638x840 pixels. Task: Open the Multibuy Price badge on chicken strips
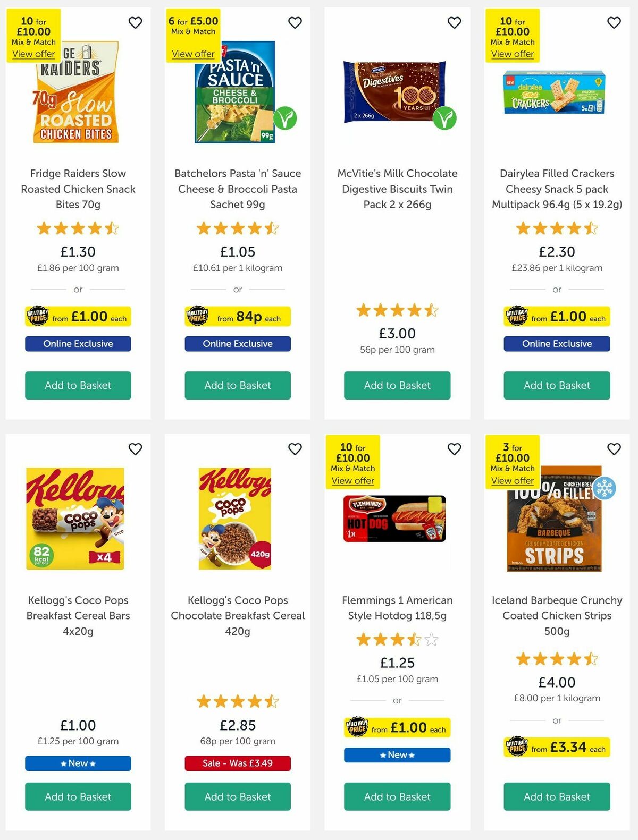click(x=556, y=746)
